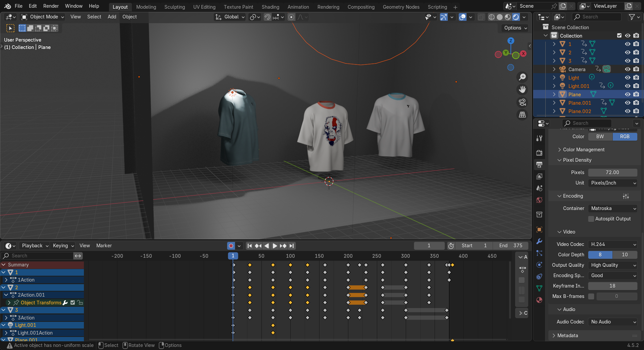
Task: Open the Material properties tab
Action: click(x=539, y=300)
